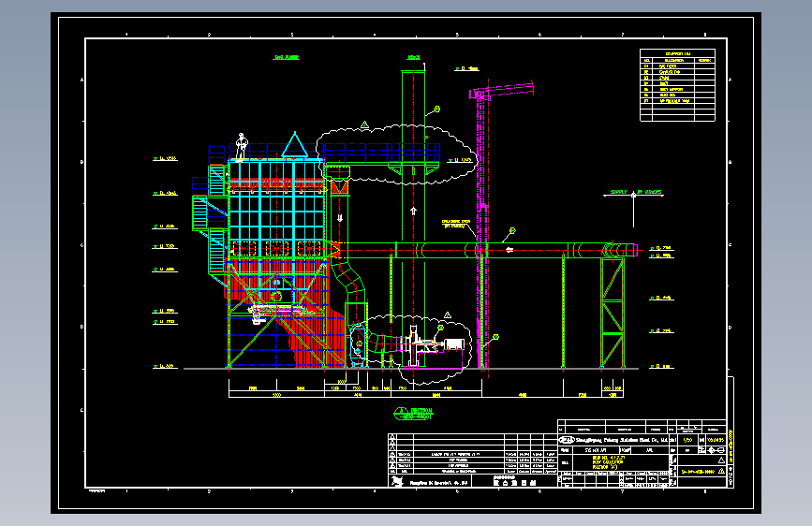Screen dimensions: 812x526
Task: Select the white down arrow in the vertical duct
Action: point(340,218)
